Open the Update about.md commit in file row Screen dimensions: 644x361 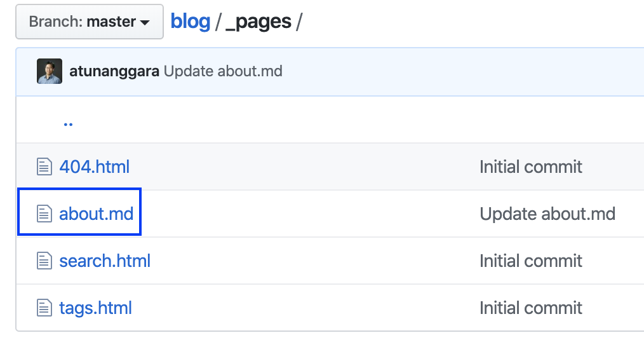pyautogui.click(x=547, y=214)
